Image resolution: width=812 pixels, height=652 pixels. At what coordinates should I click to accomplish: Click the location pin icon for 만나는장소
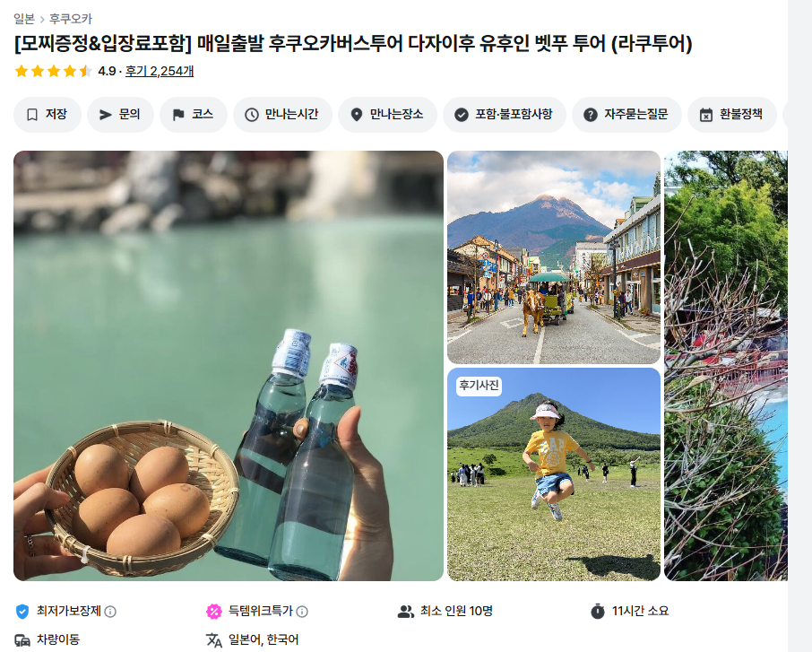(357, 115)
